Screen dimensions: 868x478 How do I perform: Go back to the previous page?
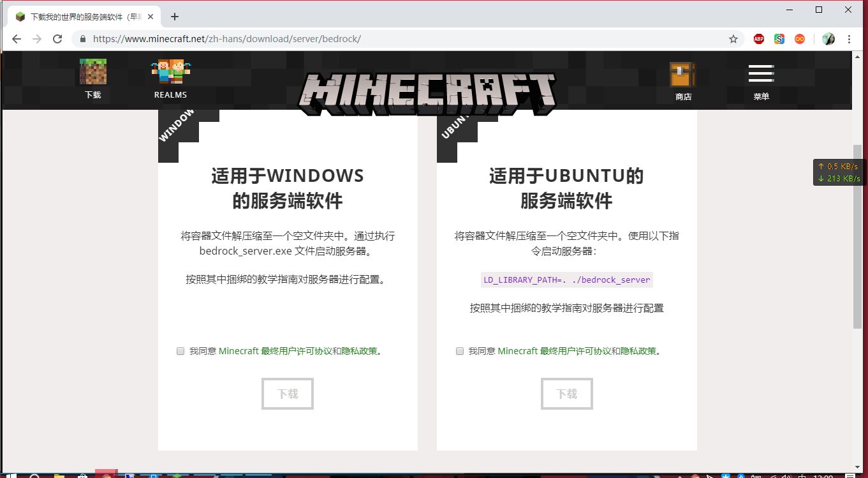coord(17,39)
